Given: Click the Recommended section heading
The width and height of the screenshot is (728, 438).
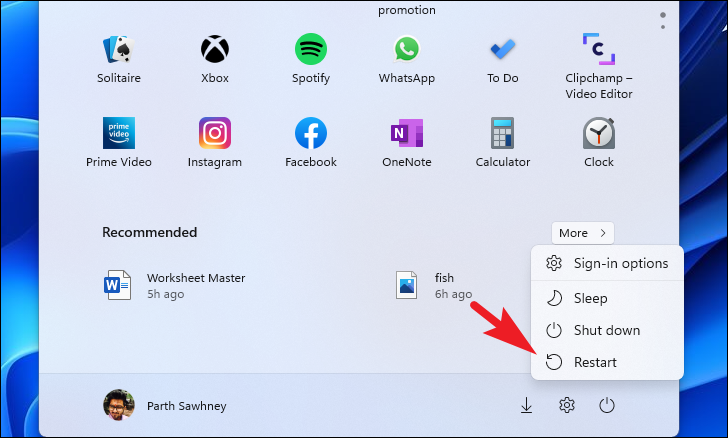Looking at the screenshot, I should point(150,232).
